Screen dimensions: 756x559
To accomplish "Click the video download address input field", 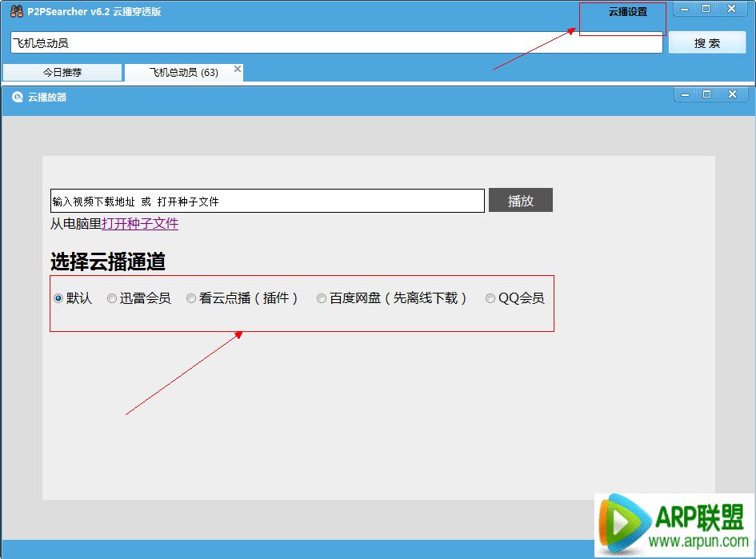I will [264, 200].
